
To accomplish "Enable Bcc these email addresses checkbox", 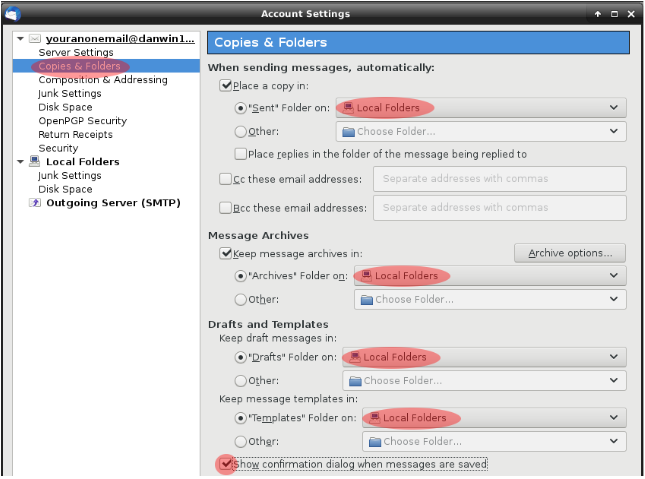I will 225,208.
